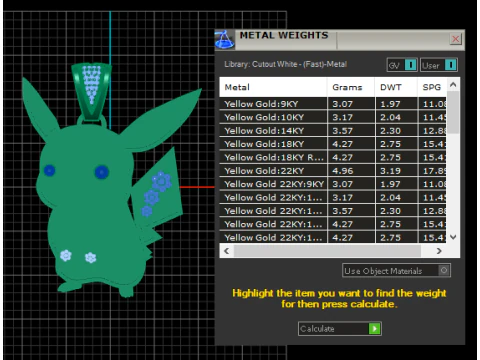Sort by the Metal column header
480x360 pixels.
(273, 87)
